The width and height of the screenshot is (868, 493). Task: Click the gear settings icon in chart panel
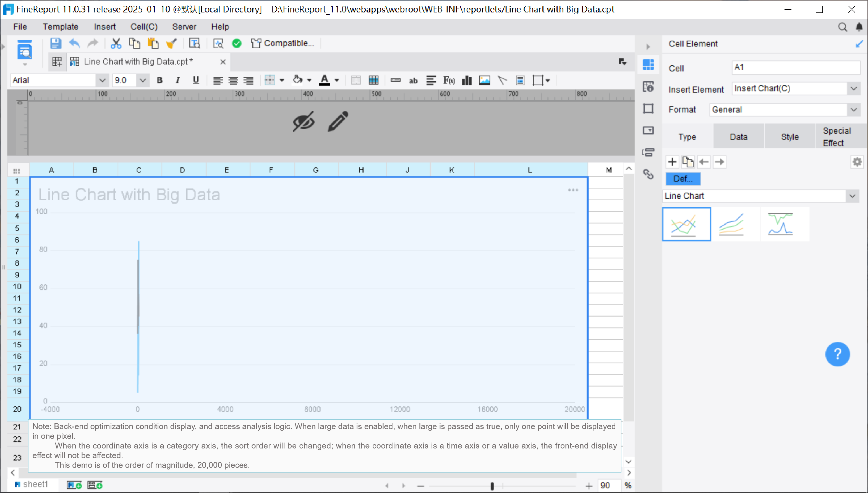(x=857, y=162)
